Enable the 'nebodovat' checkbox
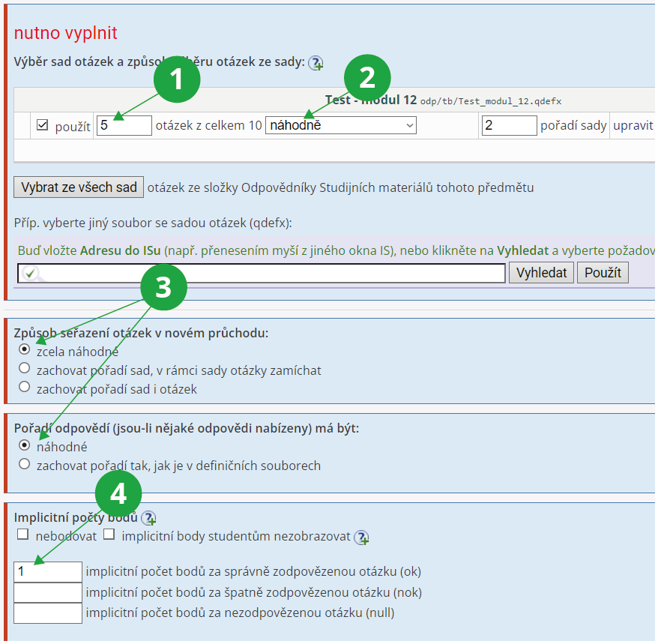The width and height of the screenshot is (658, 644). (22, 535)
